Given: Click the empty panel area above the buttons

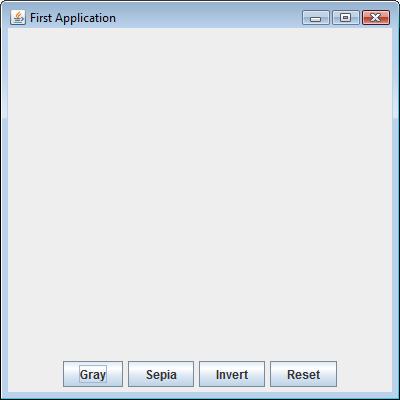Looking at the screenshot, I should [200, 193].
